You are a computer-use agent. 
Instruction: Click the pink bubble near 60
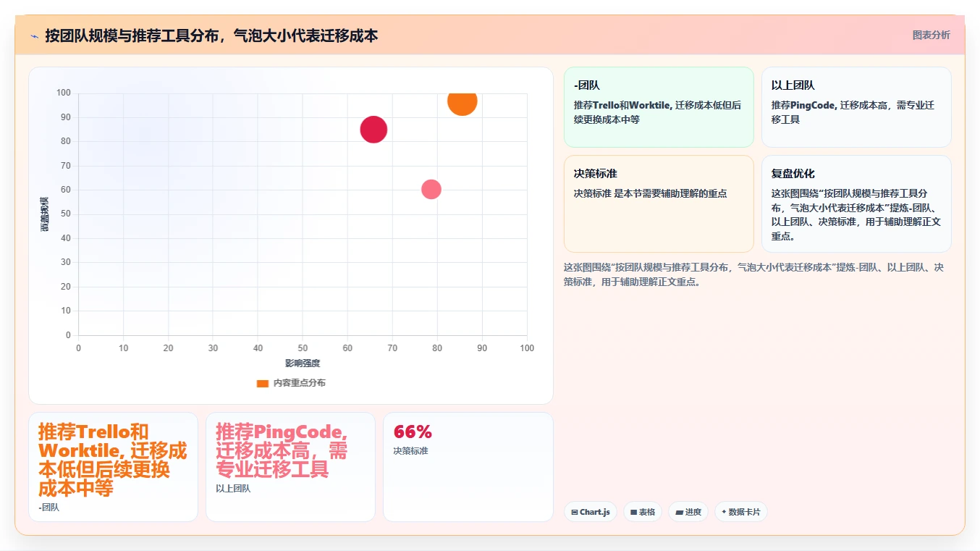431,189
